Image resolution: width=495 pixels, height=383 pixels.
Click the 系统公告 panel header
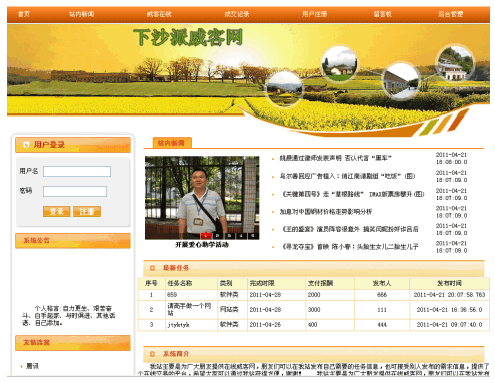click(73, 240)
